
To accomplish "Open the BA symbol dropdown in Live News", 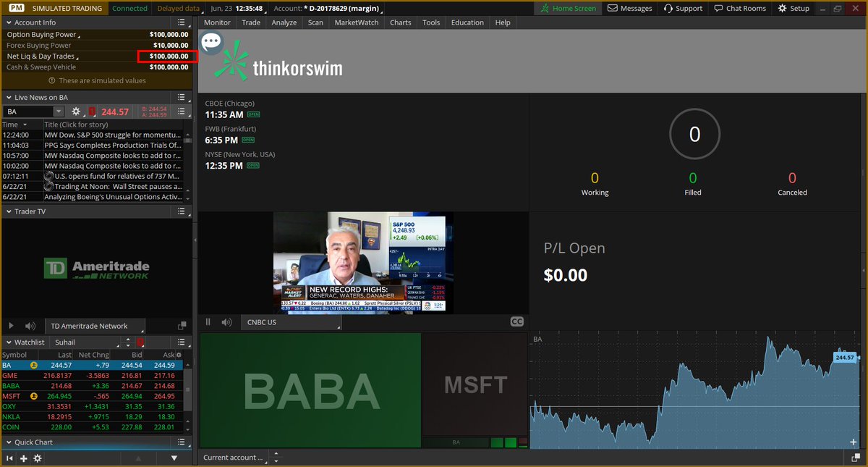I will pyautogui.click(x=58, y=112).
